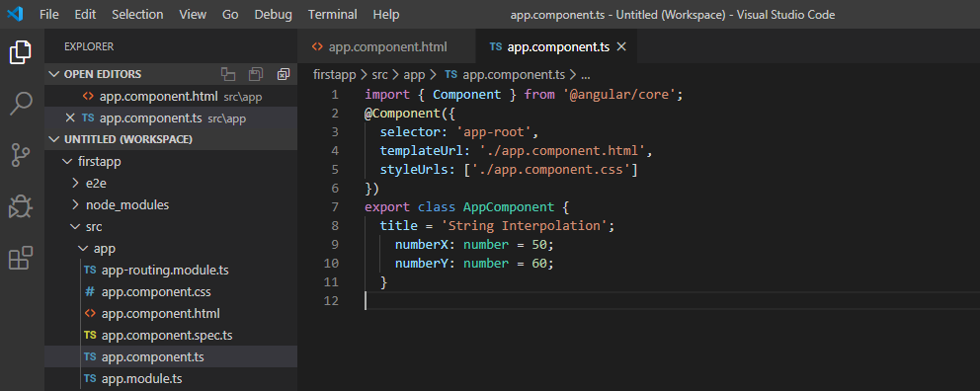Open the Explorer view in activity bar
Screen dimensions: 980x391
click(21, 52)
